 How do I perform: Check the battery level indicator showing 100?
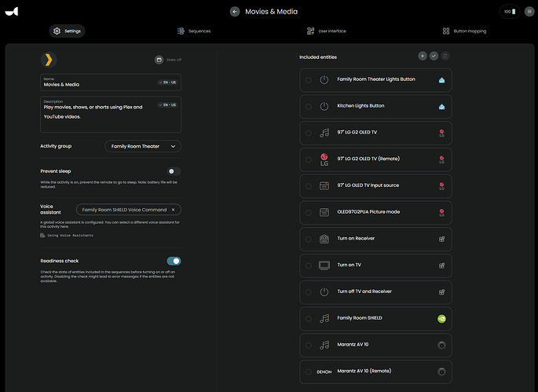(510, 12)
